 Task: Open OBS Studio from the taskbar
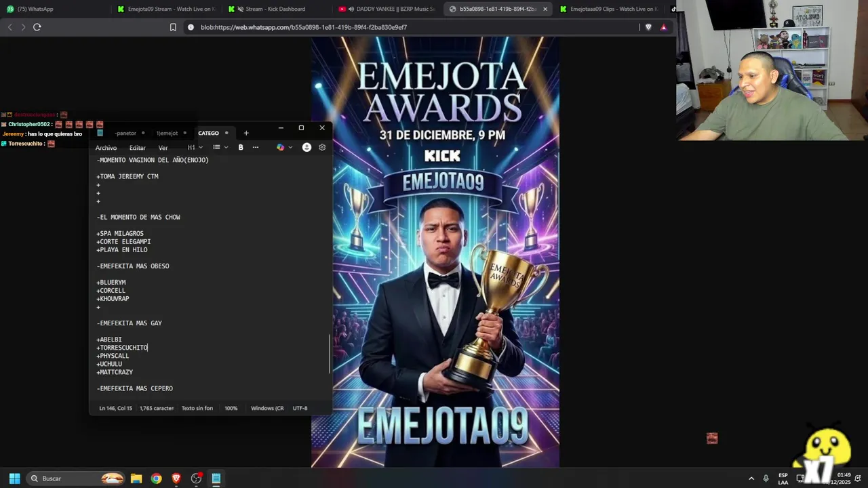click(197, 479)
